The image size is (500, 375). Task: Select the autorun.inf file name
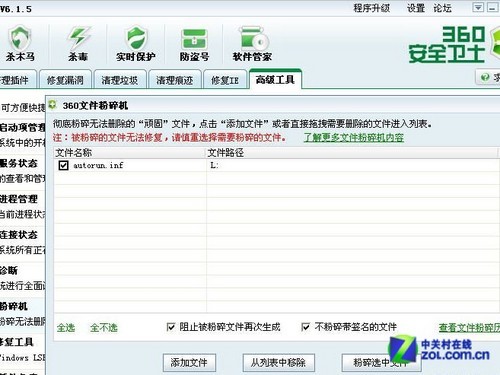pos(98,165)
